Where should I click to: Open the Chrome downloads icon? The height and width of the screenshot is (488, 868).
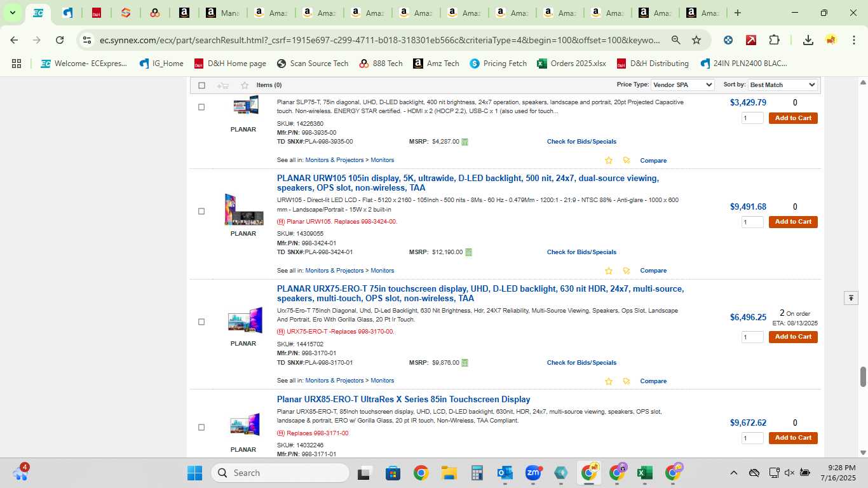(x=808, y=40)
